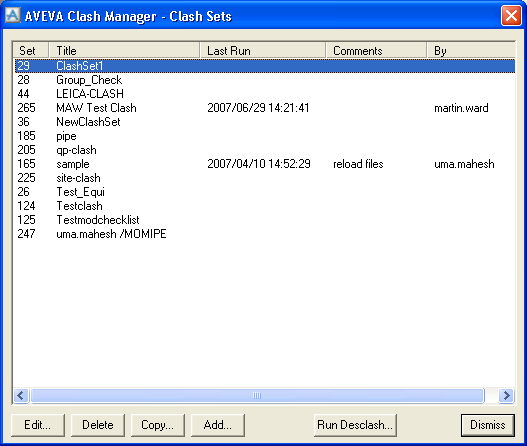Image resolution: width=527 pixels, height=446 pixels.
Task: Click the Copy... button
Action: coord(158,425)
